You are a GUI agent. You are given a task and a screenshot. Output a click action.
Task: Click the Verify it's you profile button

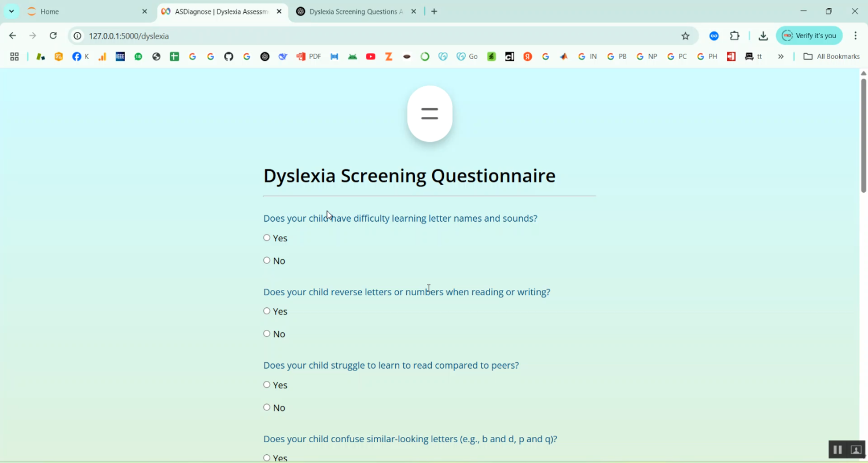(809, 36)
